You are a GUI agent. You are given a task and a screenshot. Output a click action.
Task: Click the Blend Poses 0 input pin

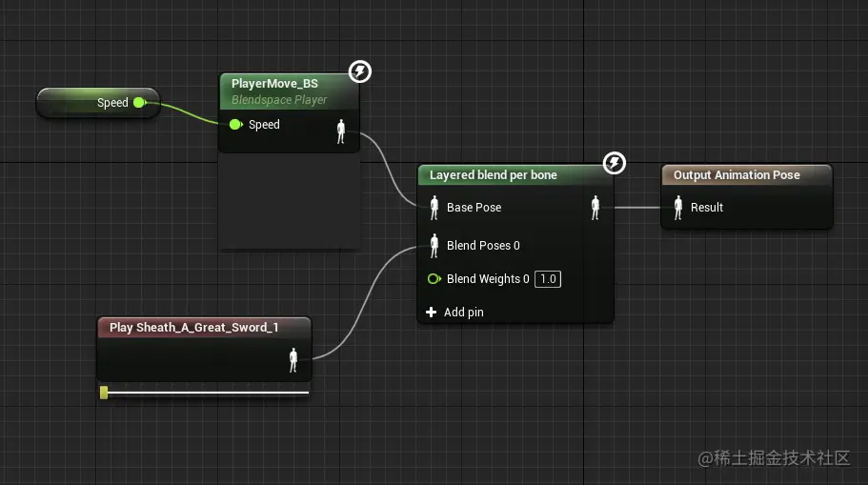pos(434,246)
